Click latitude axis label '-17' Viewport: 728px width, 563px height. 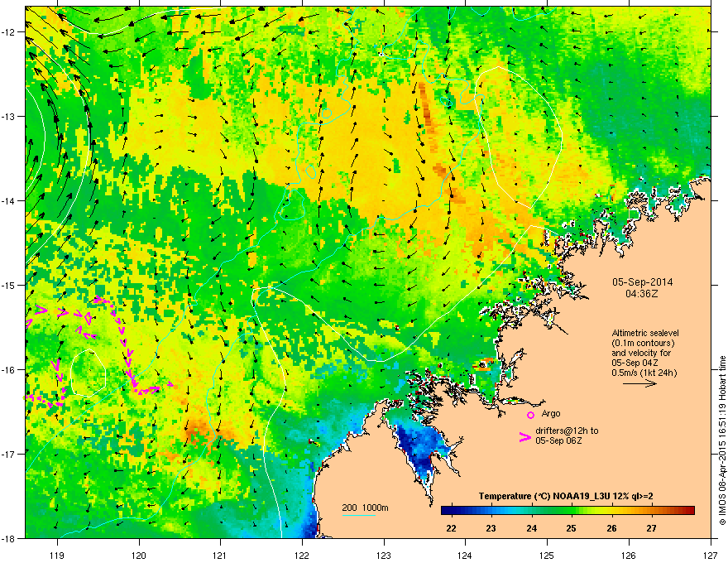click(x=10, y=454)
